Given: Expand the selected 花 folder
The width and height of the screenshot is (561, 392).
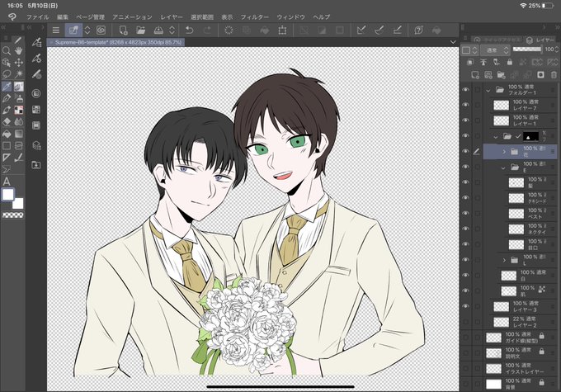Looking at the screenshot, I should pos(504,152).
